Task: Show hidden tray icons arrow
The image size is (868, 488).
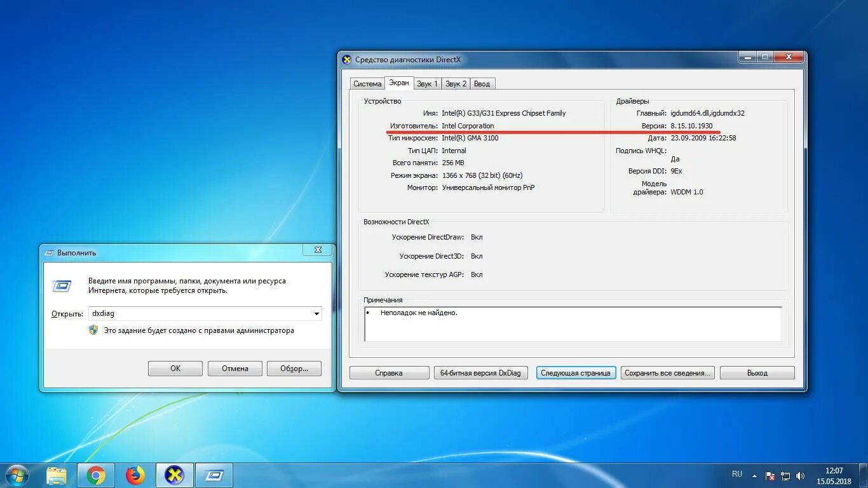Action: [755, 475]
